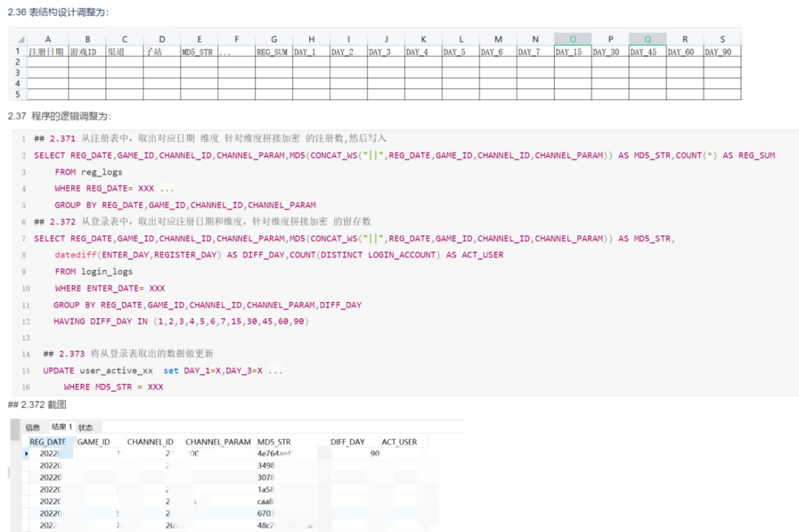Click the '2.36 表结构设计调整为' heading
Screen dimensions: 799x532
(58, 13)
